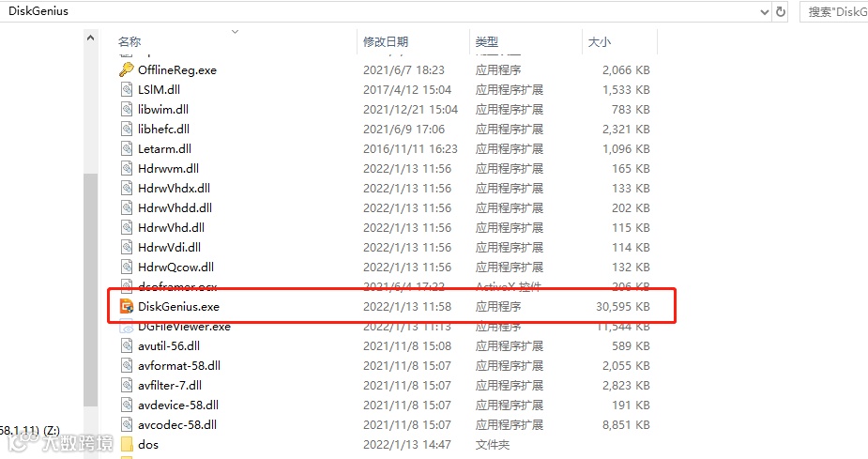Select the Letarm.dll file name

pos(164,148)
